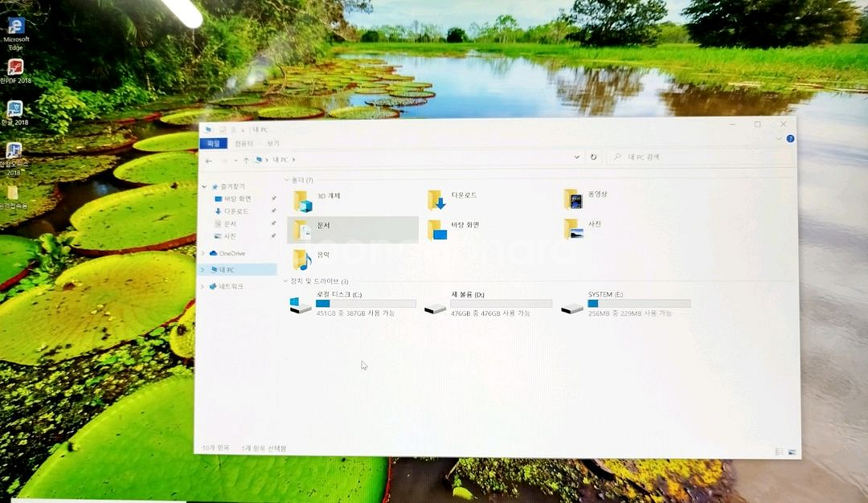Refresh the folder view
Screen dimensions: 868x503
pos(593,157)
